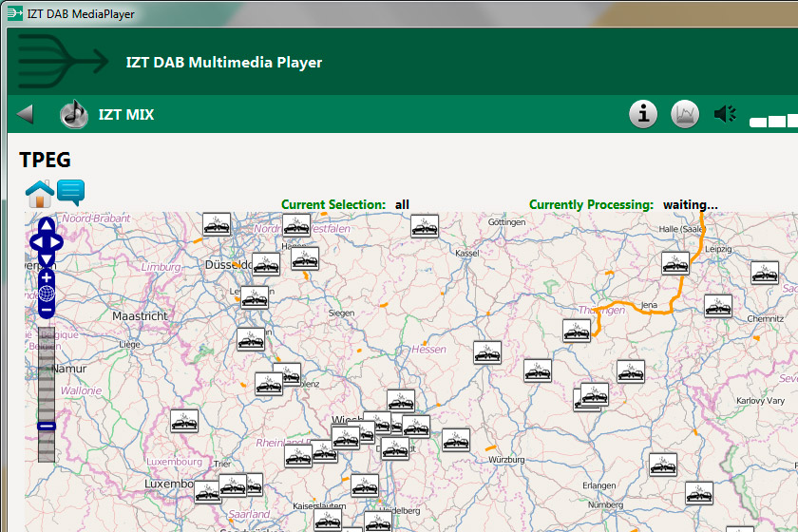
Task: Click the IZT MIX music note icon
Action: click(x=74, y=114)
